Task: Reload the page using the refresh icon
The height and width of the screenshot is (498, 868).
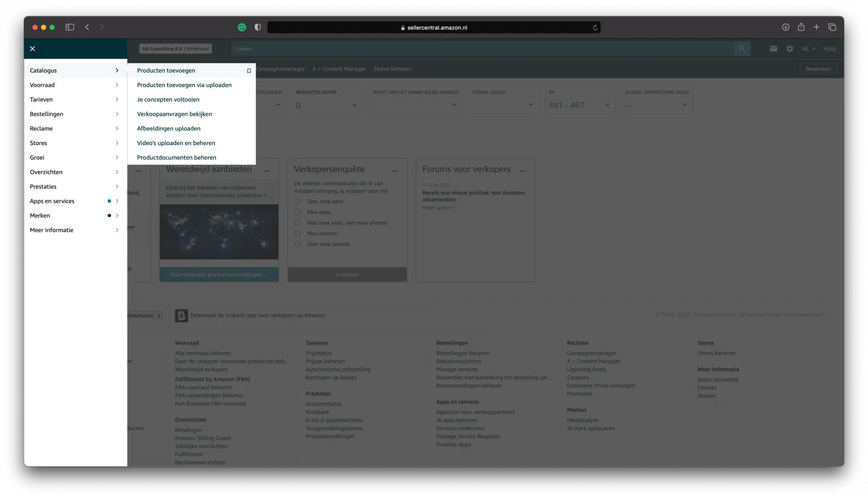Action: pos(594,27)
